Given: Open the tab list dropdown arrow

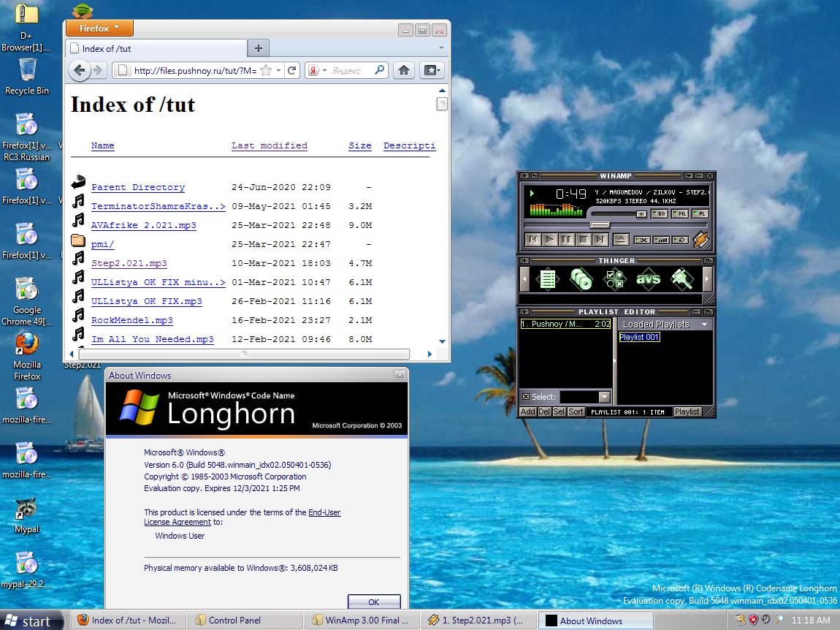Looking at the screenshot, I should 441,48.
